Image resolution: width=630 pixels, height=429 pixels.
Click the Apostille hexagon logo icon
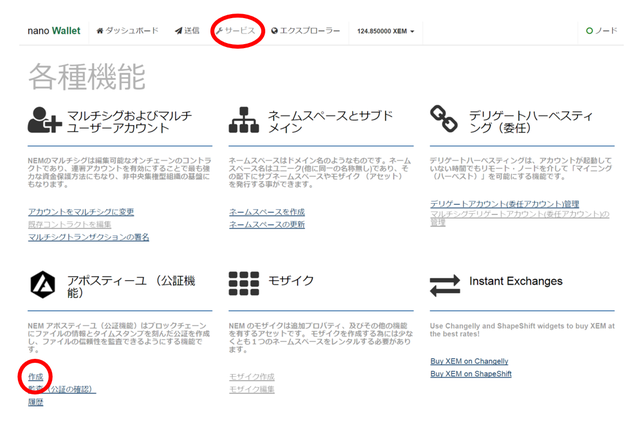(x=43, y=285)
